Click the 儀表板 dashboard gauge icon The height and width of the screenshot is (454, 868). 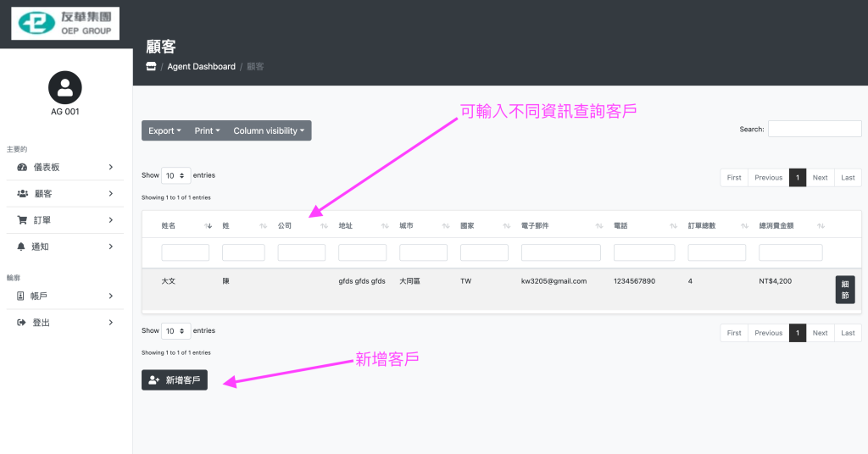[22, 168]
